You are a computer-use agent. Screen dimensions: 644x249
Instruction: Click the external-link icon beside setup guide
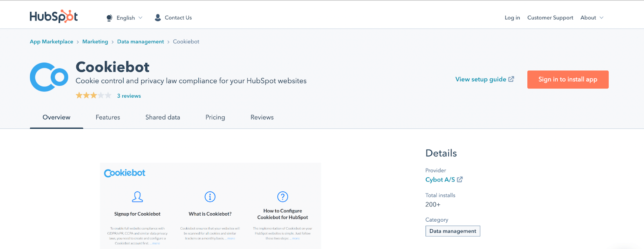pyautogui.click(x=511, y=79)
